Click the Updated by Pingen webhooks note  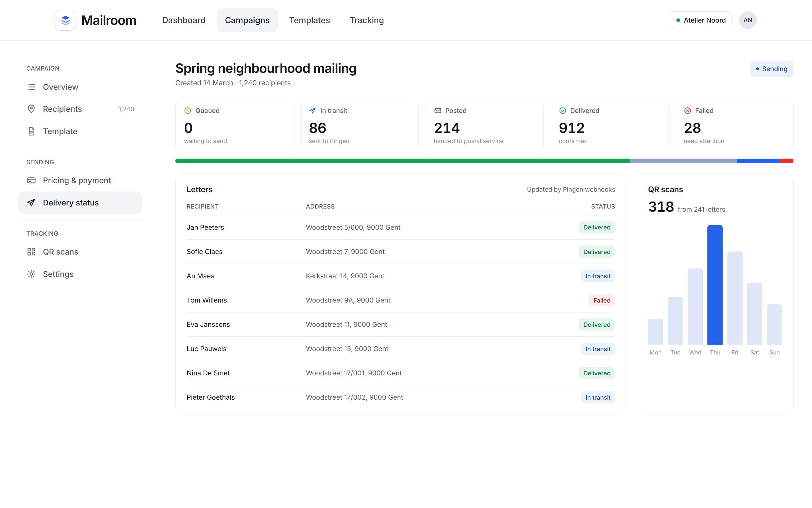click(x=571, y=189)
